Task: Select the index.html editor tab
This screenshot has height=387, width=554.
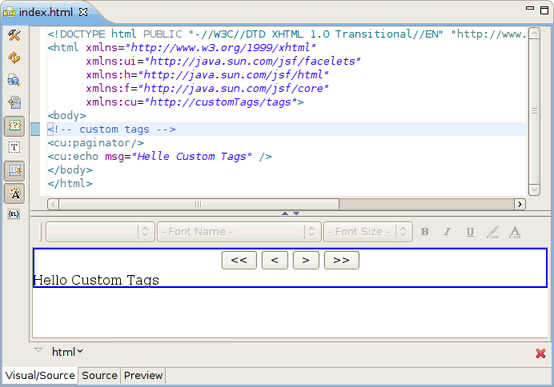Action: coord(46,12)
